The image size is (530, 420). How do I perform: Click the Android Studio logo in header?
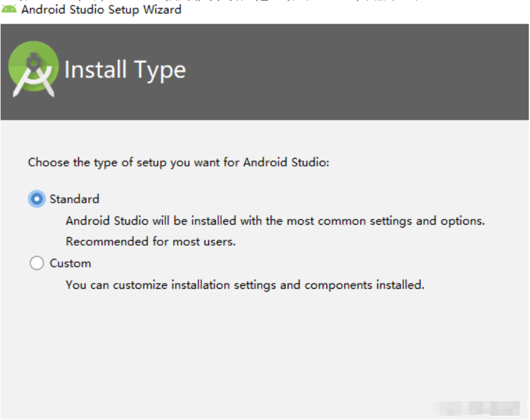pos(34,70)
